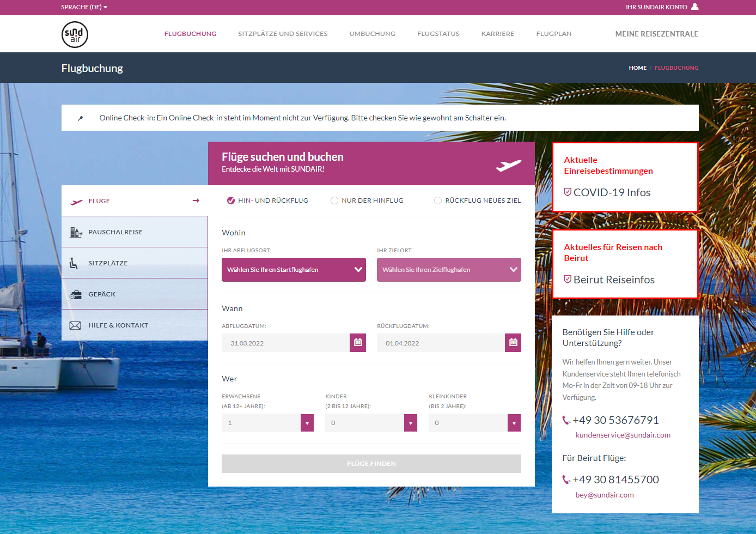Open the Karriere menu item
This screenshot has height=534, width=756.
coord(498,34)
